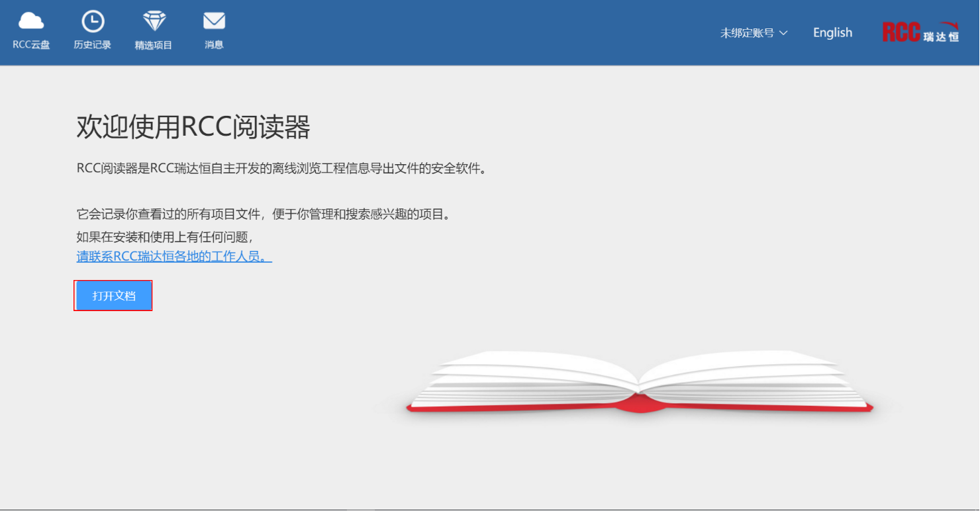Click the 欢迎使用RCC阅读器 heading
Viewport: 980px width, 511px height.
point(193,127)
